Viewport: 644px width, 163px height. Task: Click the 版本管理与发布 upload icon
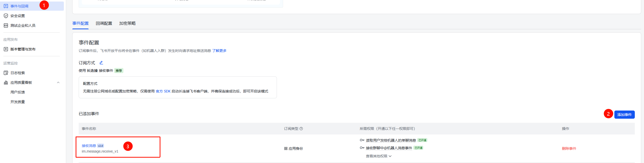pos(6,49)
